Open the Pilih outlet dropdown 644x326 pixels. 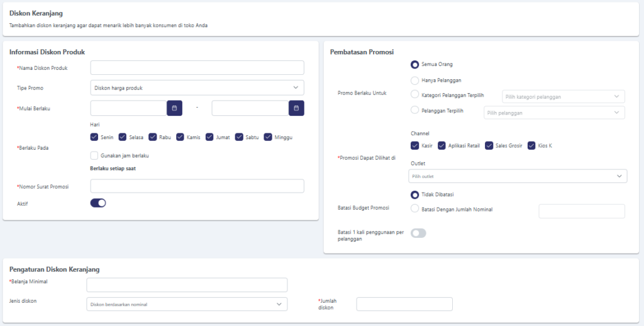coord(517,176)
